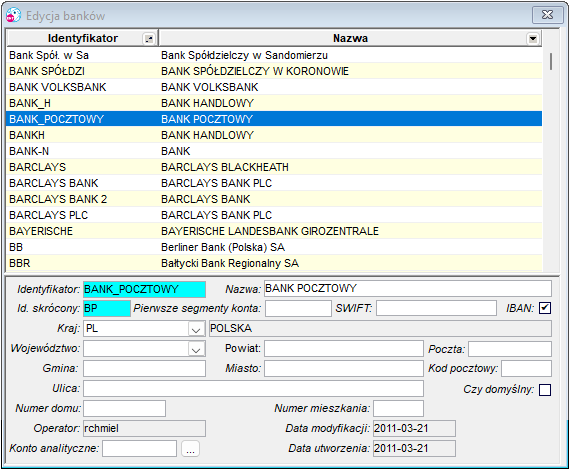The image size is (570, 470).
Task: Click the app icon in the title bar
Action: (13, 16)
